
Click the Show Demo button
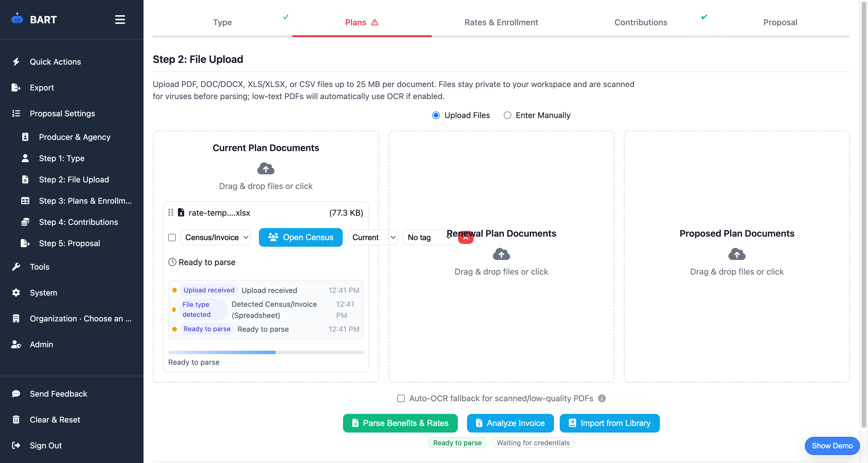[x=832, y=445]
